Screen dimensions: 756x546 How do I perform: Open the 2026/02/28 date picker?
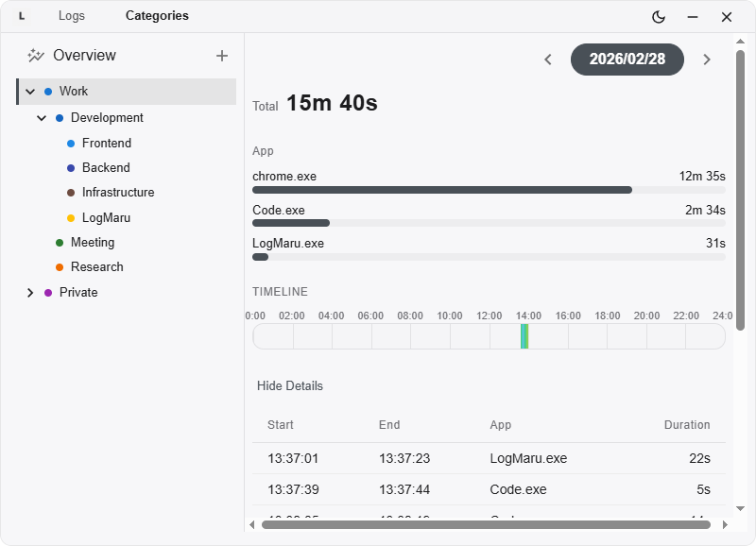(627, 60)
